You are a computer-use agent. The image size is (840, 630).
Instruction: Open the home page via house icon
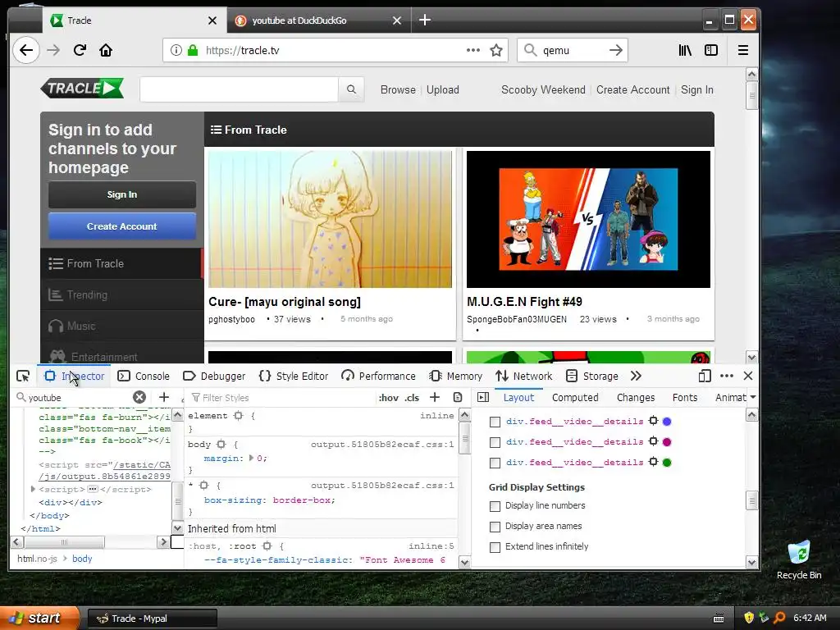106,50
